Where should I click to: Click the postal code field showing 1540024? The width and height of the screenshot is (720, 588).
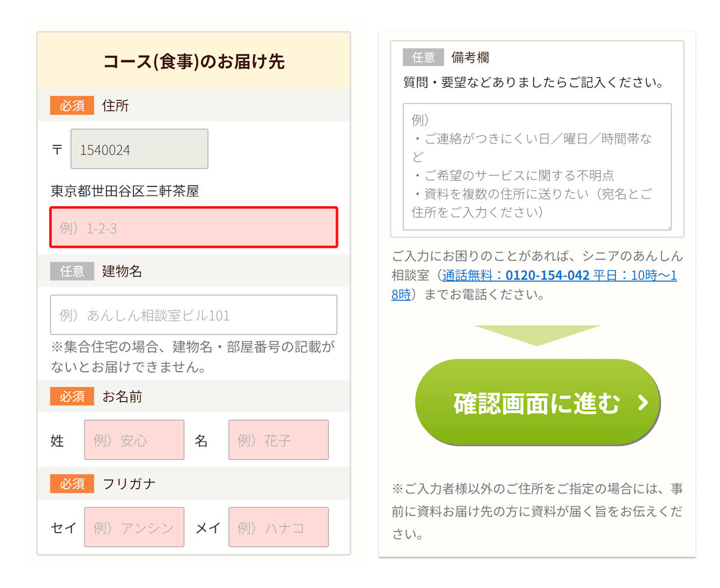pyautogui.click(x=139, y=149)
